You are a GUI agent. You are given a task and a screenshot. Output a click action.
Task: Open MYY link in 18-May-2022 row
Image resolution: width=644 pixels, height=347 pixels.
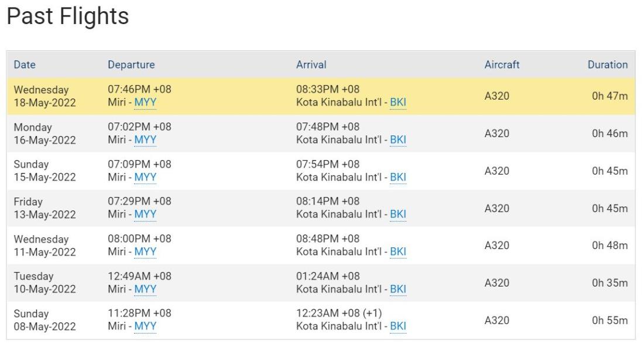[x=145, y=103]
